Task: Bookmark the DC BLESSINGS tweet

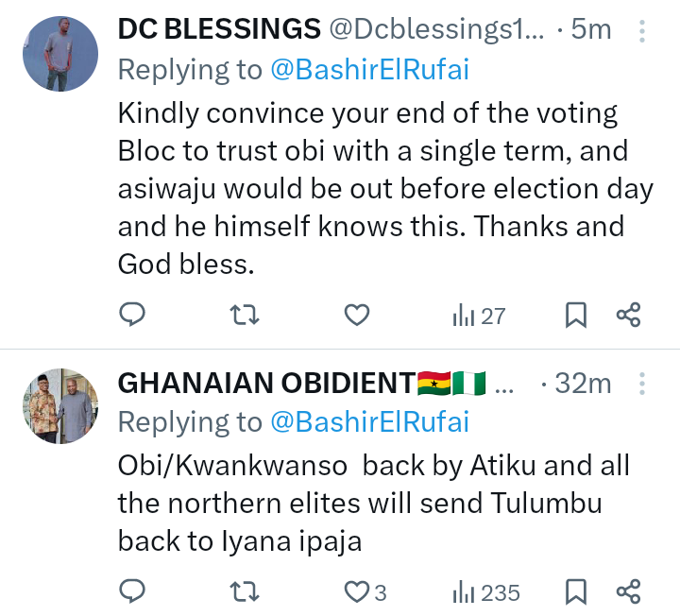Action: 575,316
